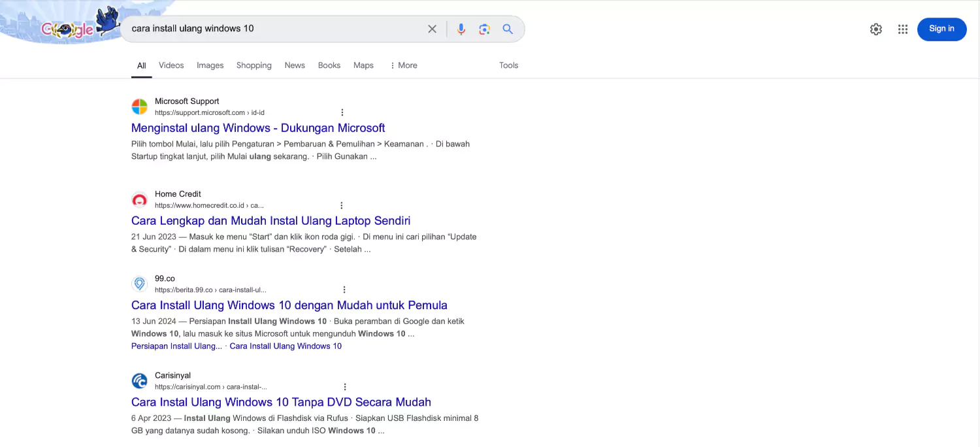The image size is (980, 447).
Task: Click the Carisinyal favicon
Action: pyautogui.click(x=139, y=381)
